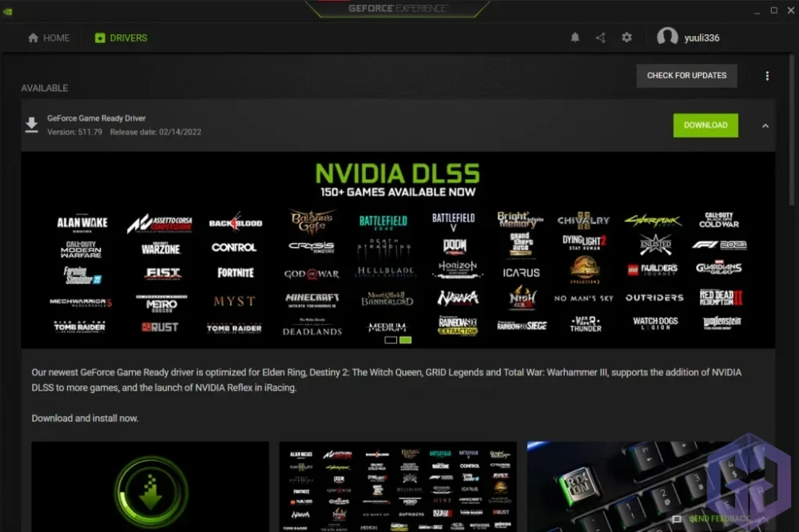
Task: Select the green second carousel indicator
Action: click(405, 339)
